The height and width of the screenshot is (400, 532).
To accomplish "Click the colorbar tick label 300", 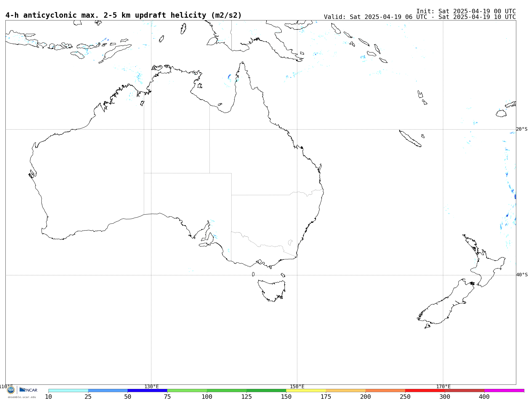I will pyautogui.click(x=445, y=397).
